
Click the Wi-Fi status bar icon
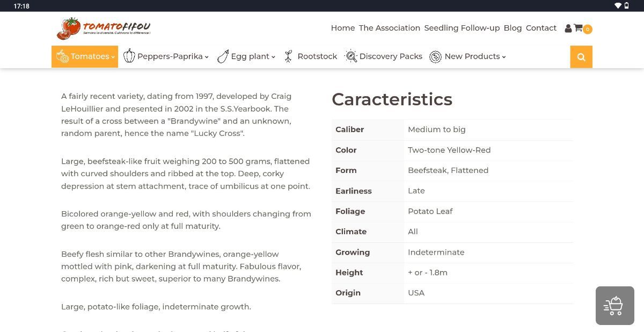(x=618, y=6)
